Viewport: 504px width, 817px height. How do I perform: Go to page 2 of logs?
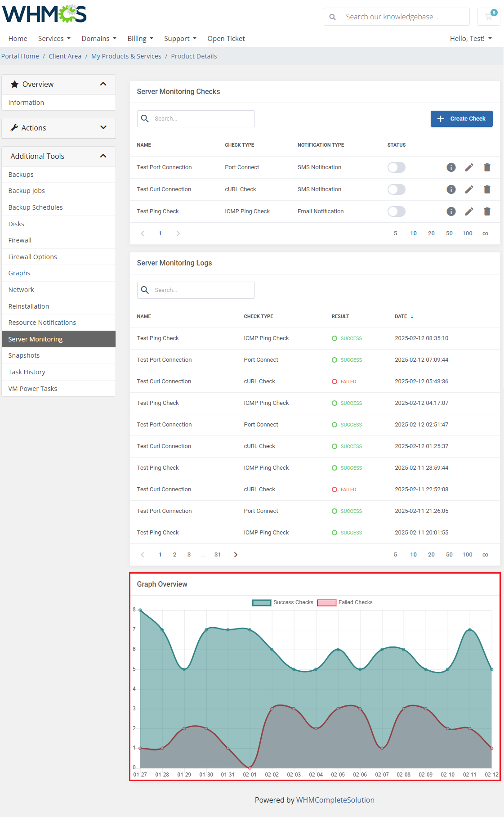coord(174,555)
